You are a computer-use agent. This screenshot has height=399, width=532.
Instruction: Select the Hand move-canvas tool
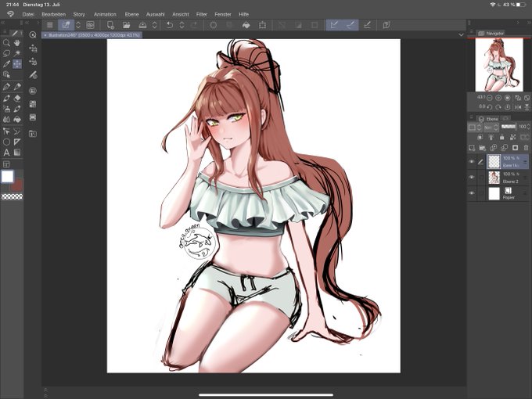click(x=17, y=43)
